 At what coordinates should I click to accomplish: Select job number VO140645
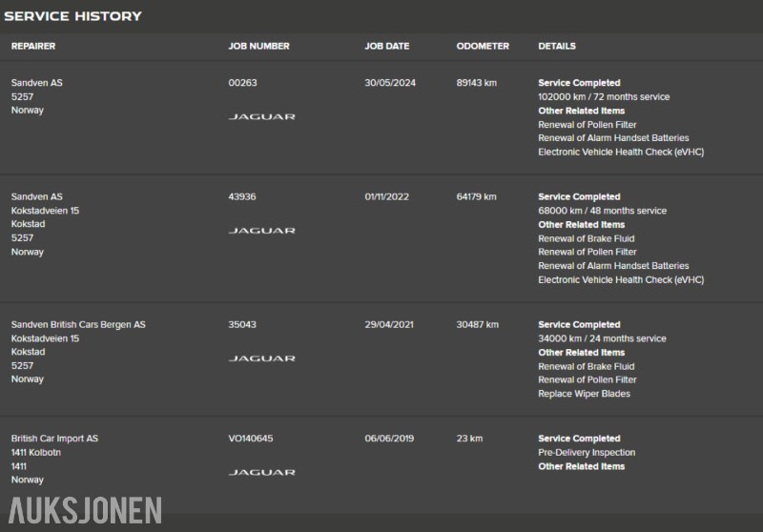pos(251,439)
